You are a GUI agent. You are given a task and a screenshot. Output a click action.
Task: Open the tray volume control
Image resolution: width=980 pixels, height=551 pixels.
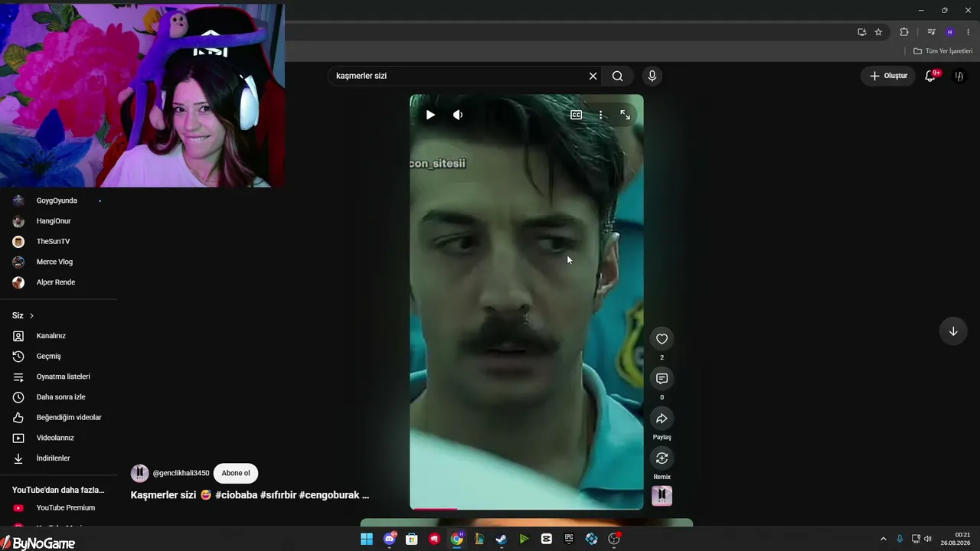click(928, 539)
